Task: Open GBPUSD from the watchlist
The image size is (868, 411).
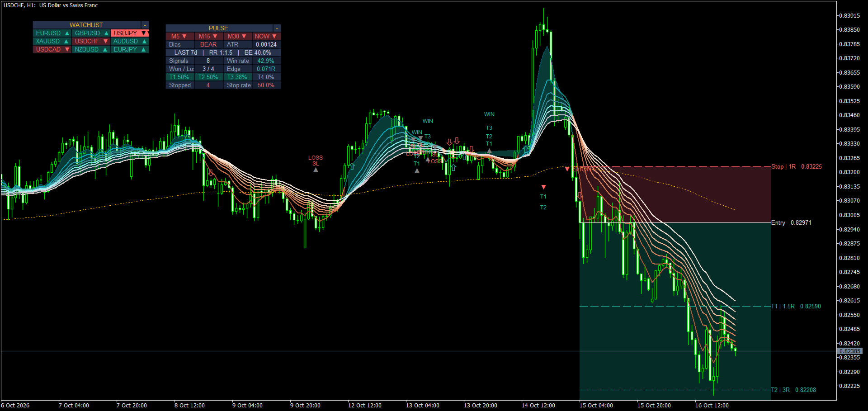Action: point(91,33)
